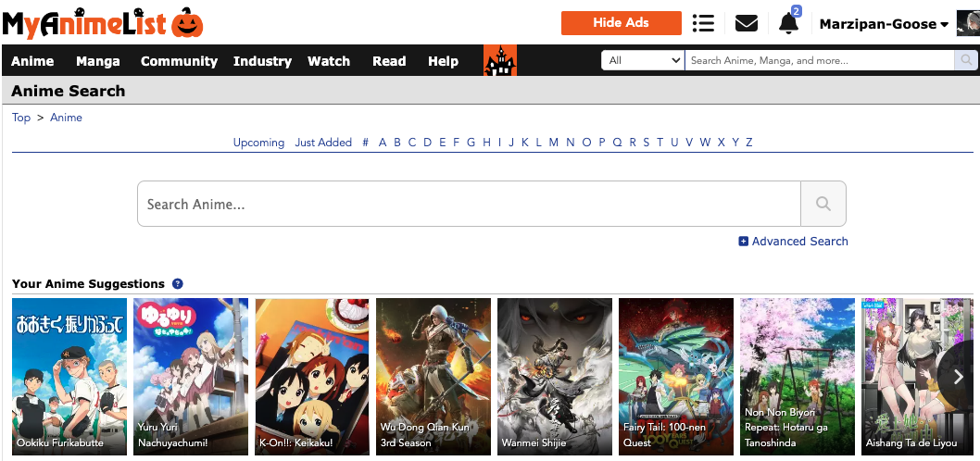Click the Just Added link
The image size is (980, 461).
click(324, 143)
